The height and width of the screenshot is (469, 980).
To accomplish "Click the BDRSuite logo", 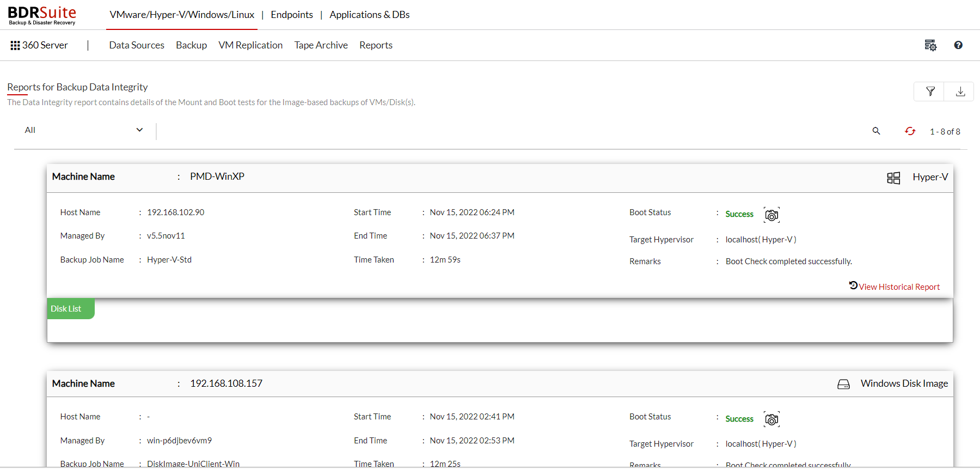I will point(42,15).
